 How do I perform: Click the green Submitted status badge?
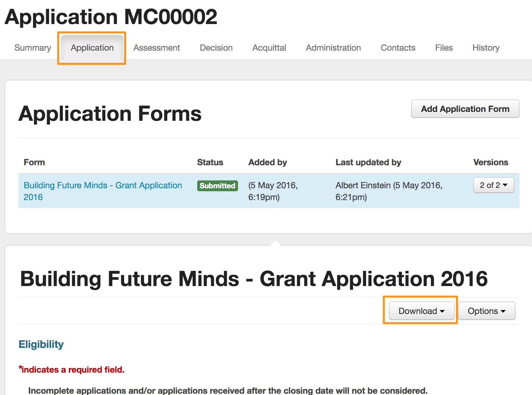click(217, 186)
